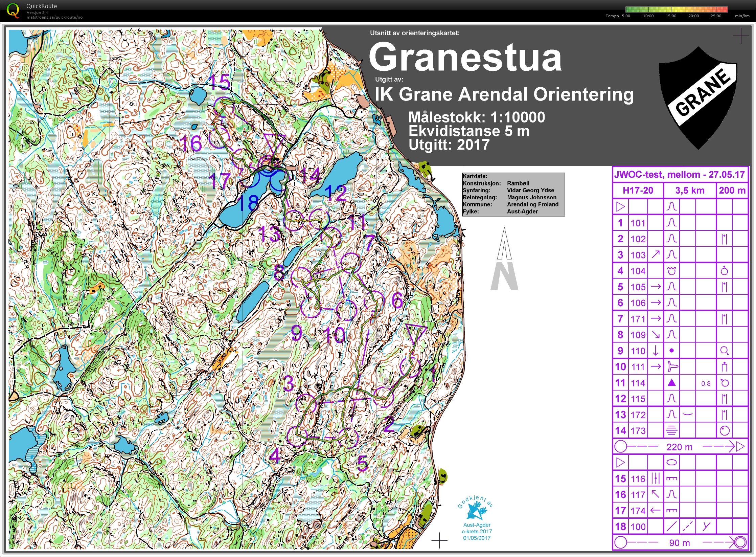
Task: Click the north arrow symbol
Action: (504, 259)
